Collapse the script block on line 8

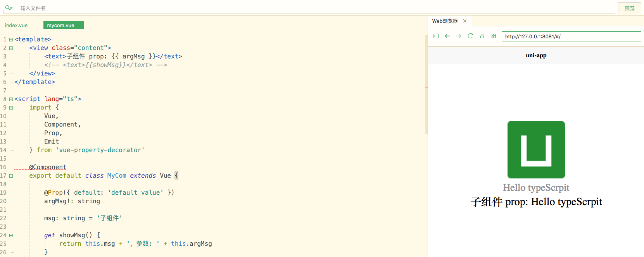point(11,99)
